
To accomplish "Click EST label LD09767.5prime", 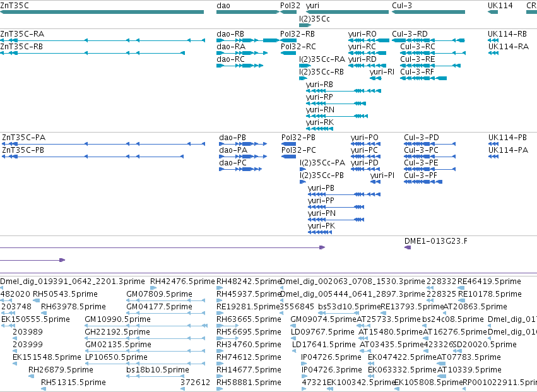I will (322, 332).
